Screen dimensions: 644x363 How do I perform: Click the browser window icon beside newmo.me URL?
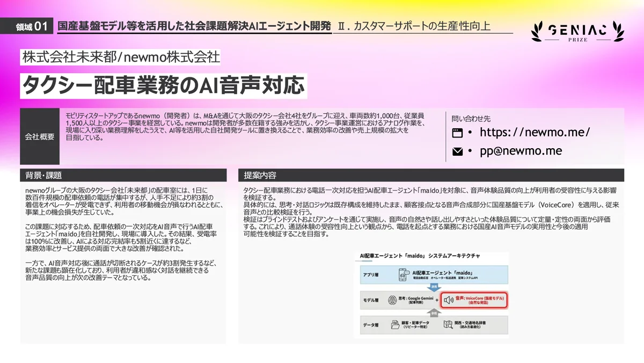[x=457, y=132]
